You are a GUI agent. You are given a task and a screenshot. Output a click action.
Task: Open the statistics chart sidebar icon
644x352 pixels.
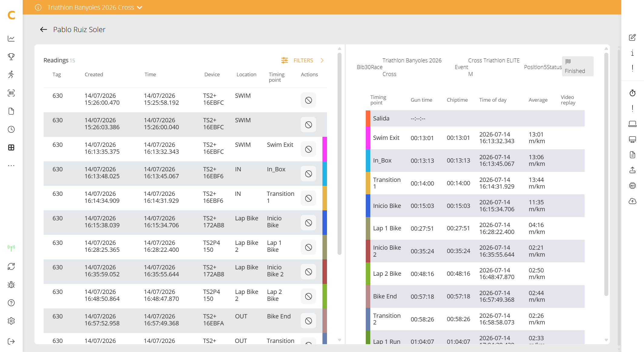click(11, 39)
